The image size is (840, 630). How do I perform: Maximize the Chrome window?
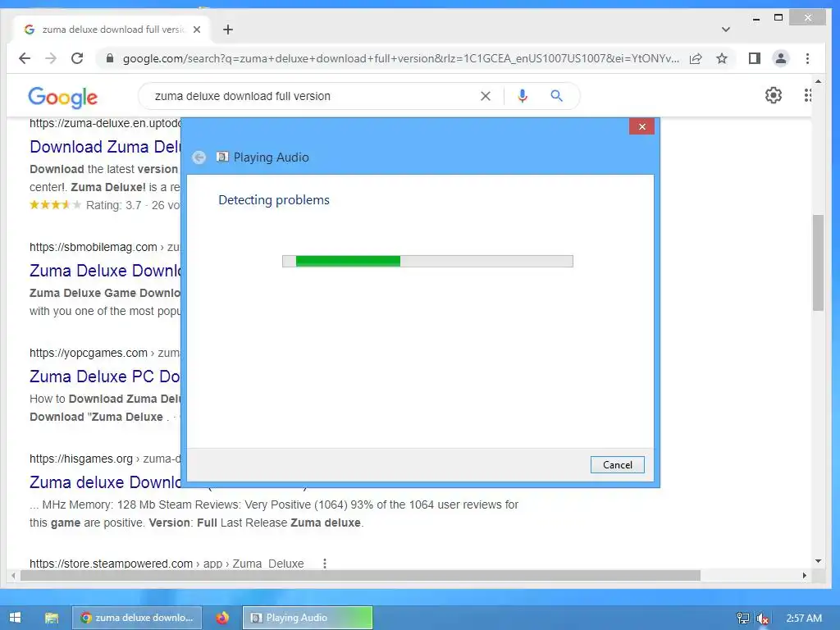[778, 18]
